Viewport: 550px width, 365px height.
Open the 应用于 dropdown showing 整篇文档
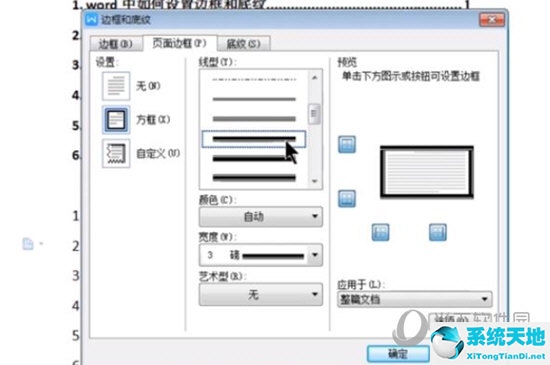coord(414,299)
